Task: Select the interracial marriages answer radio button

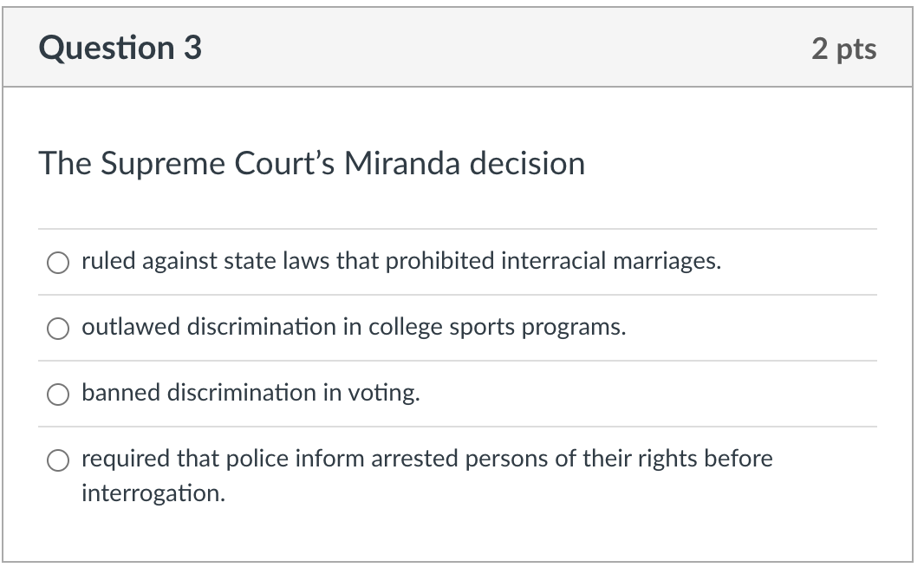Action: point(58,263)
